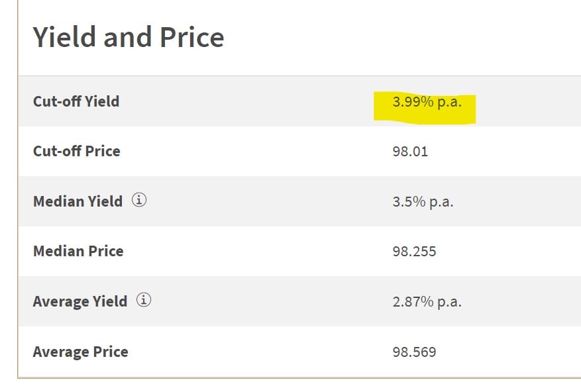Select the 2.87% p.a. average yield value
Screen dimensions: 581x392
427,302
